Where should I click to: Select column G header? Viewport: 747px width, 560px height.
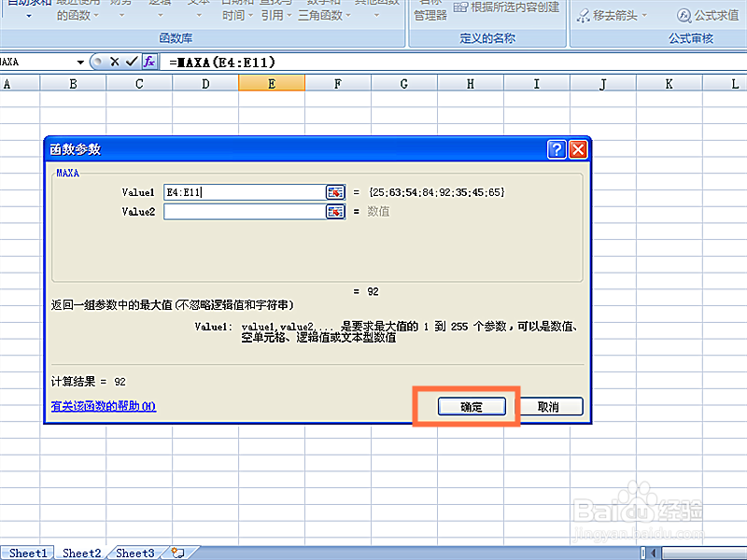coord(404,84)
